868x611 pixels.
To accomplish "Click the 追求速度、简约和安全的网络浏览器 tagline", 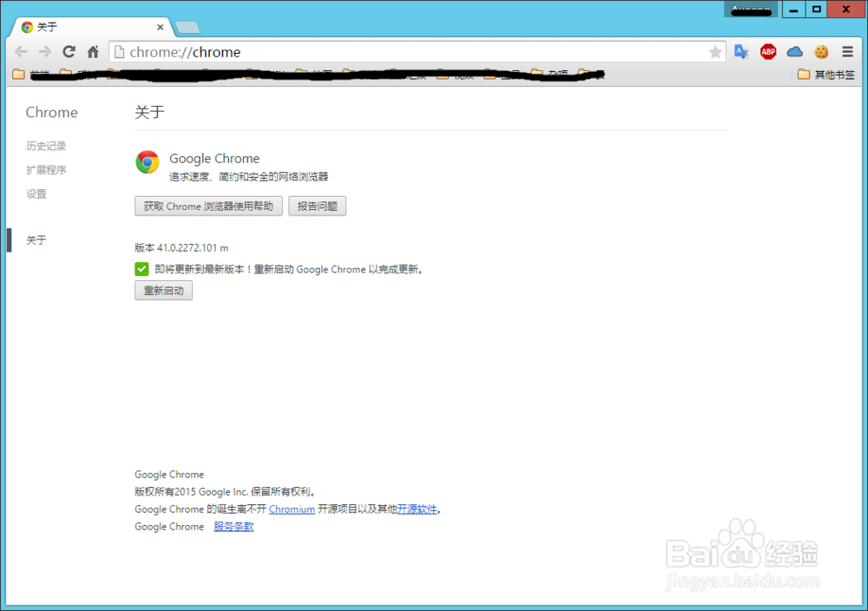I will pyautogui.click(x=248, y=176).
